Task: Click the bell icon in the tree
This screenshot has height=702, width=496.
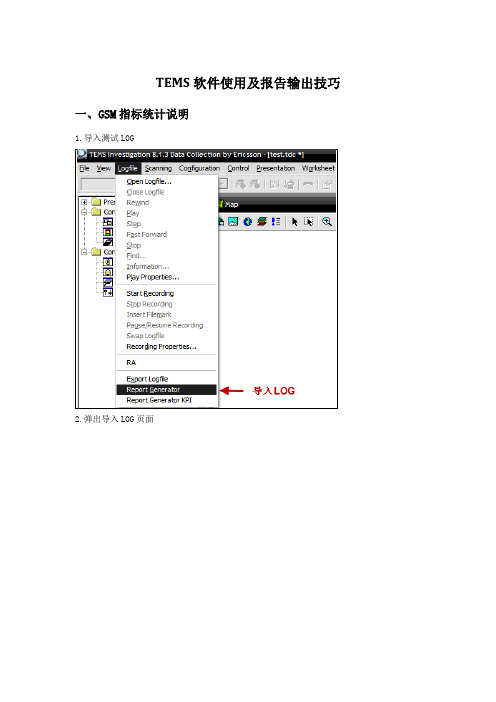Action: [x=108, y=272]
